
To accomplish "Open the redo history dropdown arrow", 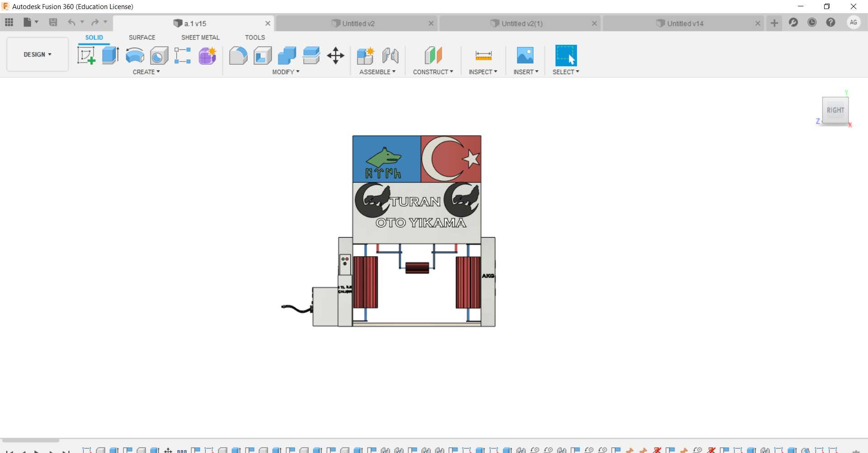I will (105, 22).
